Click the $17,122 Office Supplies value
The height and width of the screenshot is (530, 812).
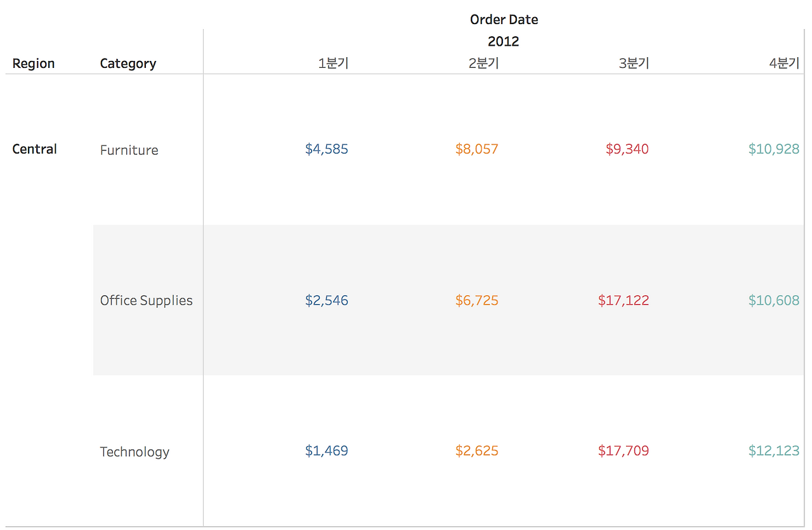[624, 300]
